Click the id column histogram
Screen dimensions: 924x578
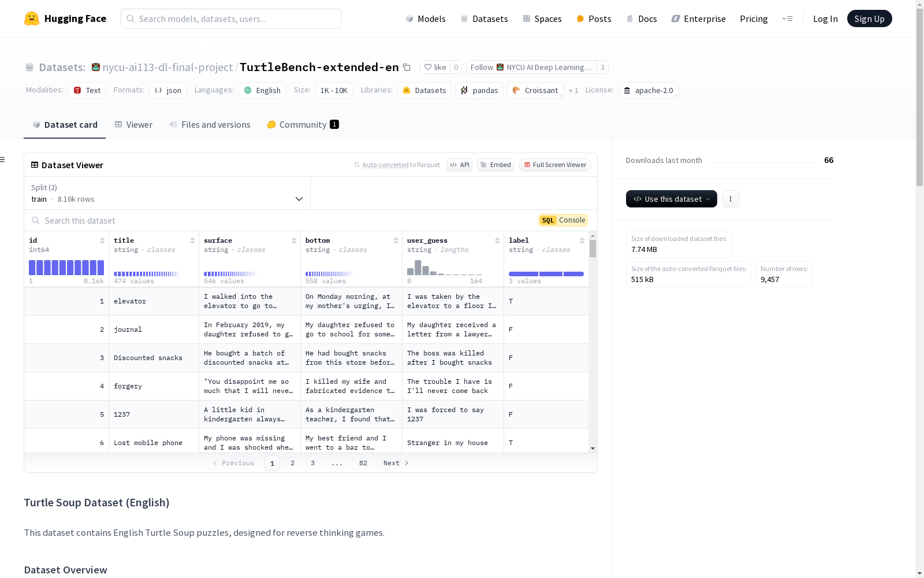click(66, 268)
